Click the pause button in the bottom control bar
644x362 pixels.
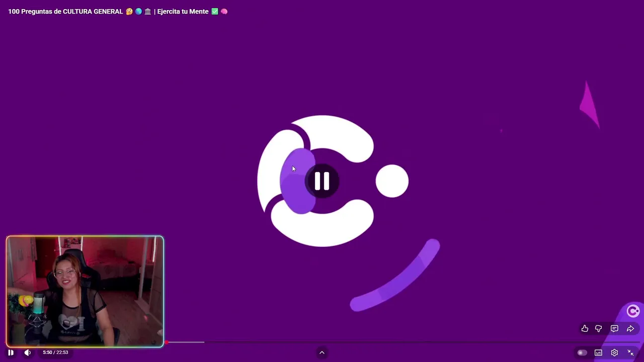11,352
